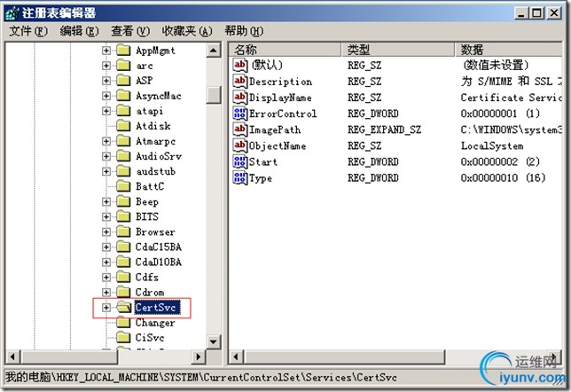Viewport: 571px width, 392px height.
Task: Click the AudioSrv folder icon
Action: point(123,156)
